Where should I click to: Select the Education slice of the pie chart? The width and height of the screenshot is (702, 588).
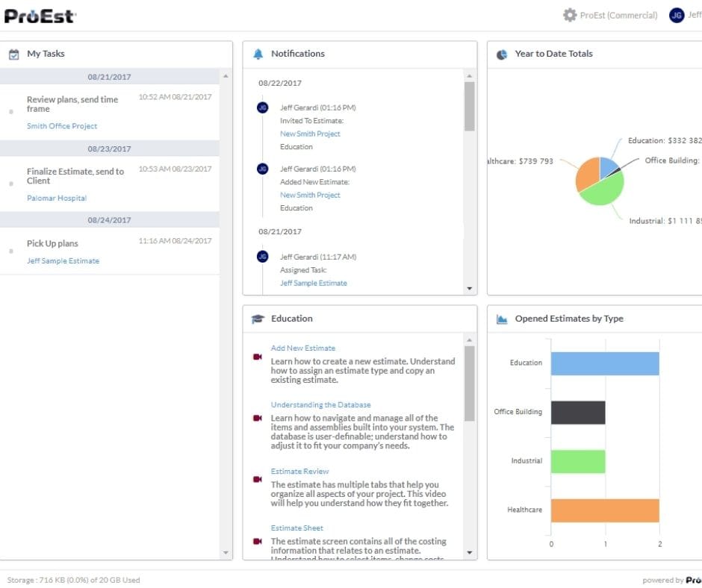click(606, 166)
